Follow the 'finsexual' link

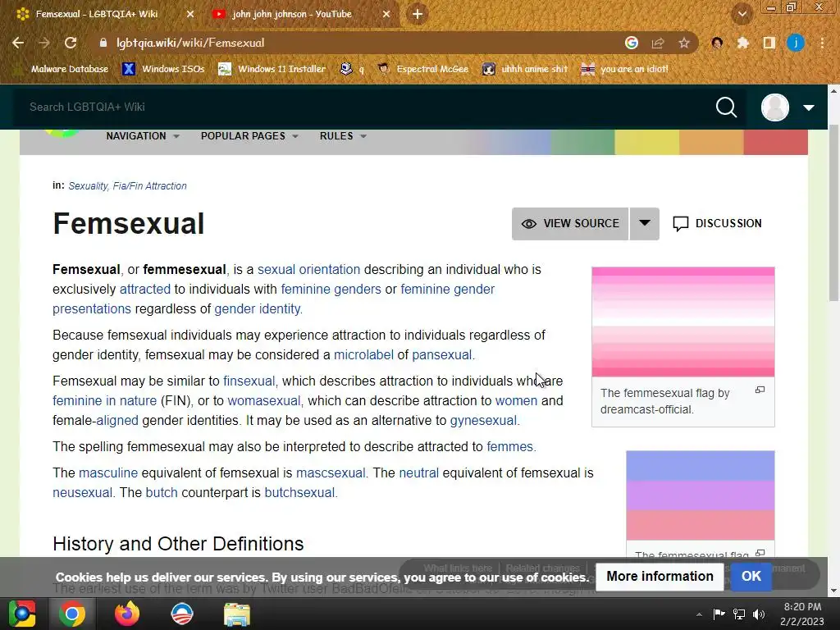[249, 381]
